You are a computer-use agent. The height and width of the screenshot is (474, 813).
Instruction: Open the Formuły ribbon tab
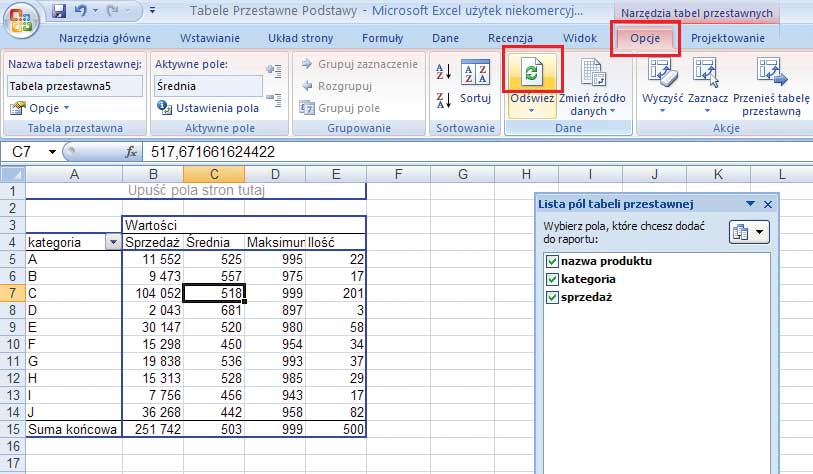382,38
